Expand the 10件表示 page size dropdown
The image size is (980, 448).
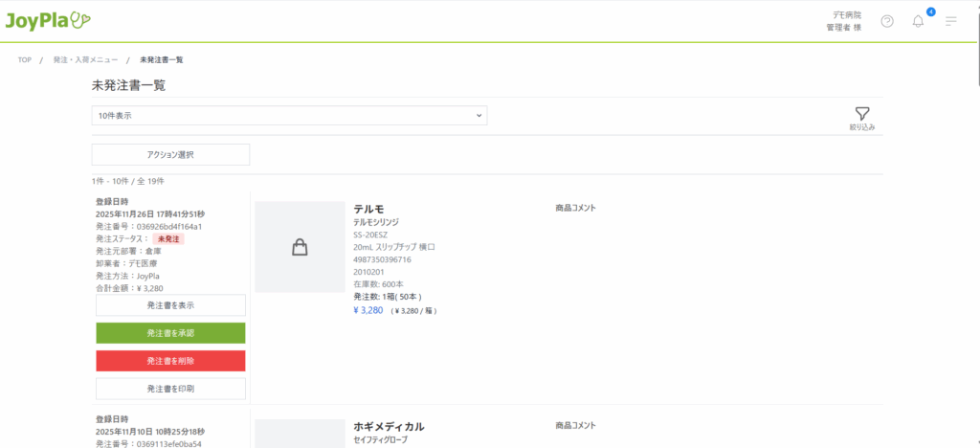(x=289, y=116)
